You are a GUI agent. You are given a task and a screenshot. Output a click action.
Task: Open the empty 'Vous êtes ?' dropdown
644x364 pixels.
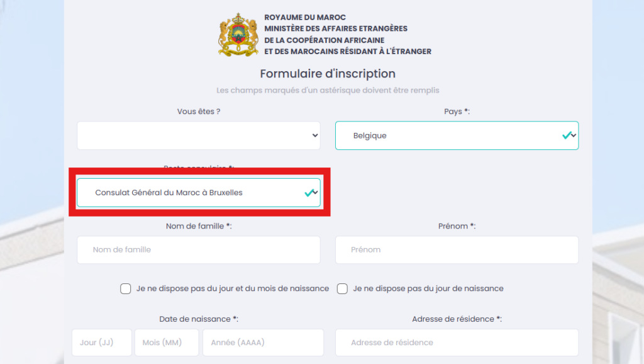point(198,135)
